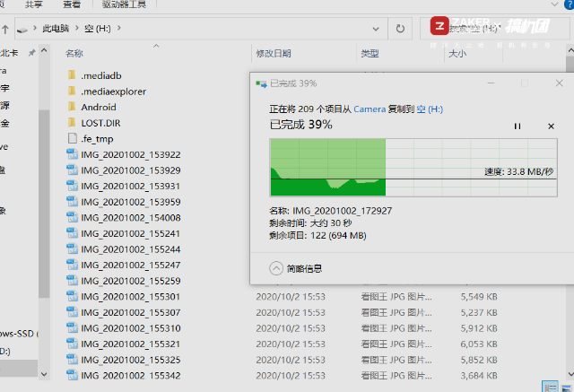Sort files by 名称 column

74,54
